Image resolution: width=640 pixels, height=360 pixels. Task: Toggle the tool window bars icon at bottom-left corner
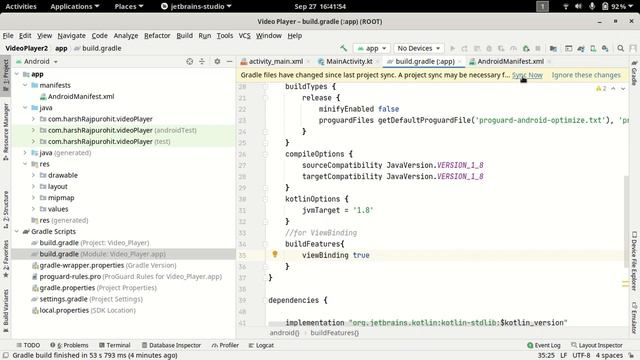6,356
